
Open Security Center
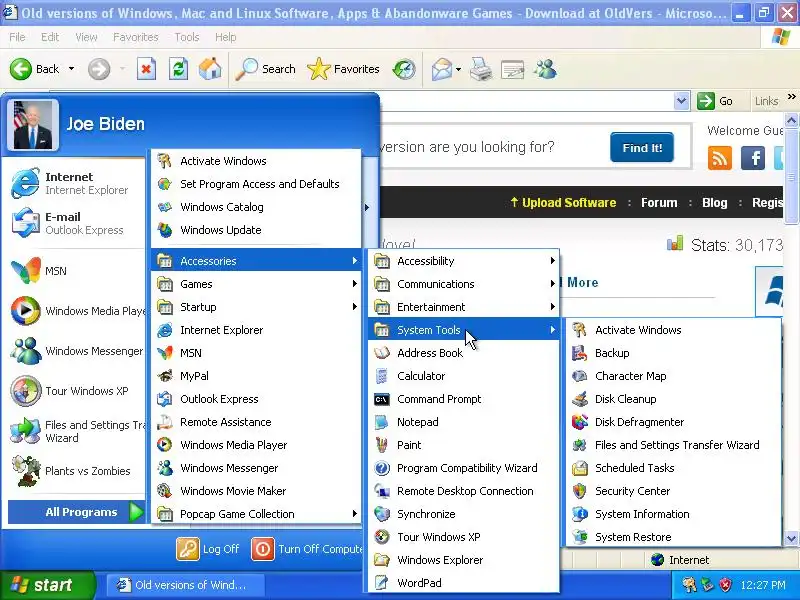click(x=673, y=491)
